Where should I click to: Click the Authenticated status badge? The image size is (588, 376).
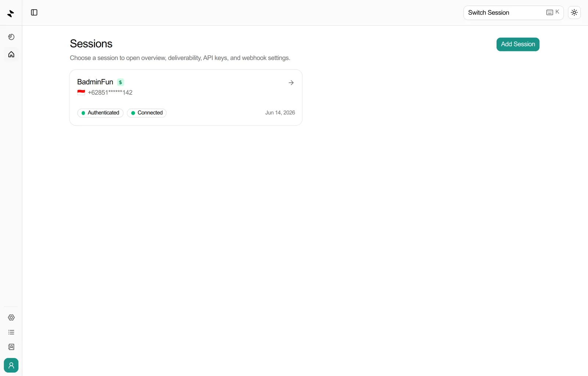point(100,113)
